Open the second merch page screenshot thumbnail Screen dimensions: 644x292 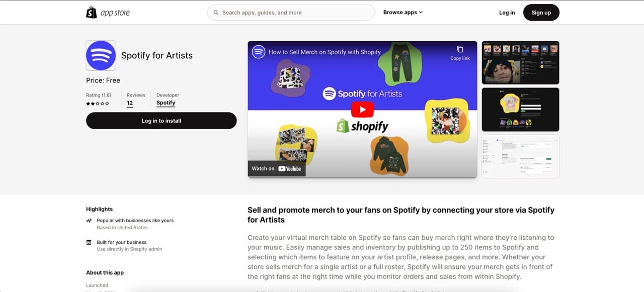520,110
